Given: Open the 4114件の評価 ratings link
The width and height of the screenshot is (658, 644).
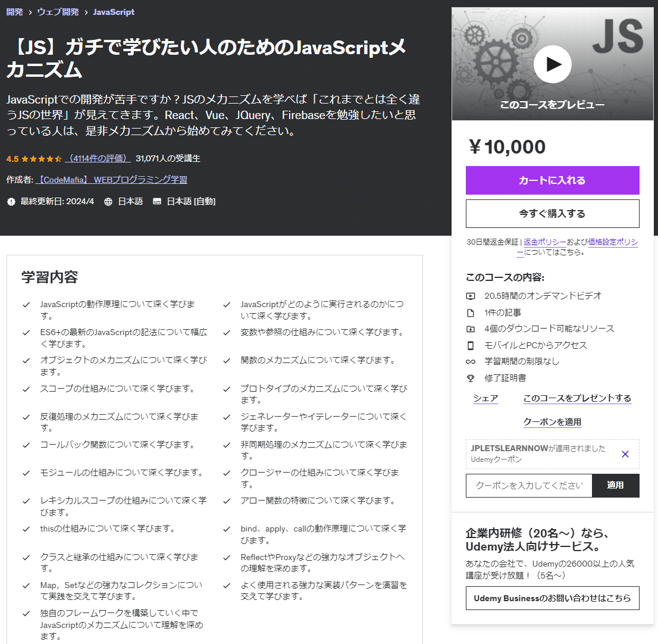Looking at the screenshot, I should (98, 158).
